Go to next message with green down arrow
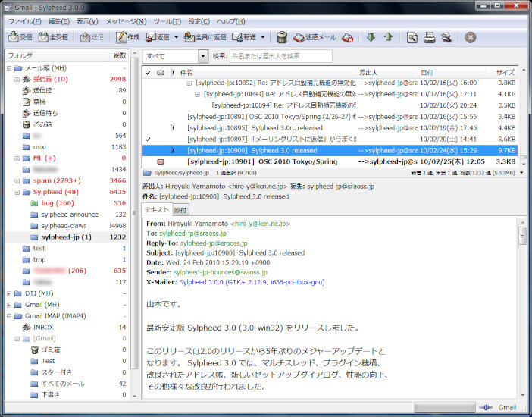532x417 pixels. [371, 37]
